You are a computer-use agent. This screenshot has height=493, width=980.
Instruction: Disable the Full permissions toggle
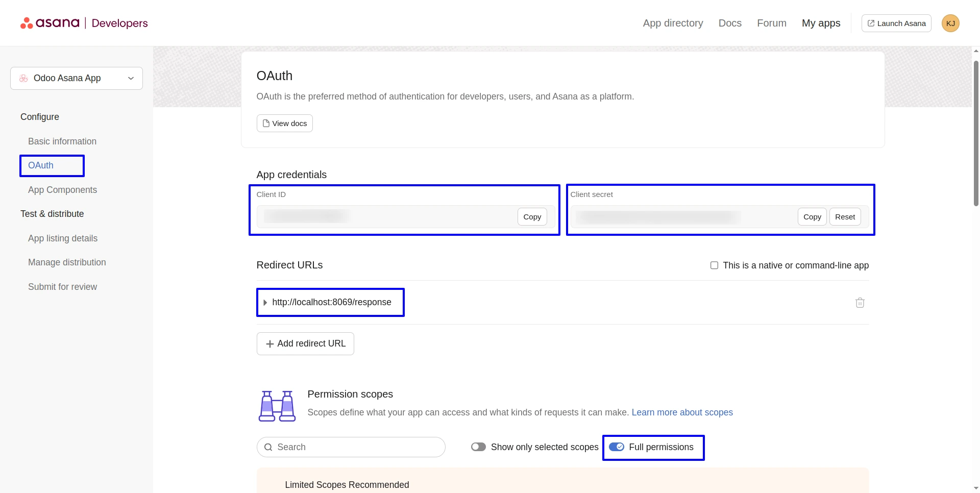tap(617, 447)
